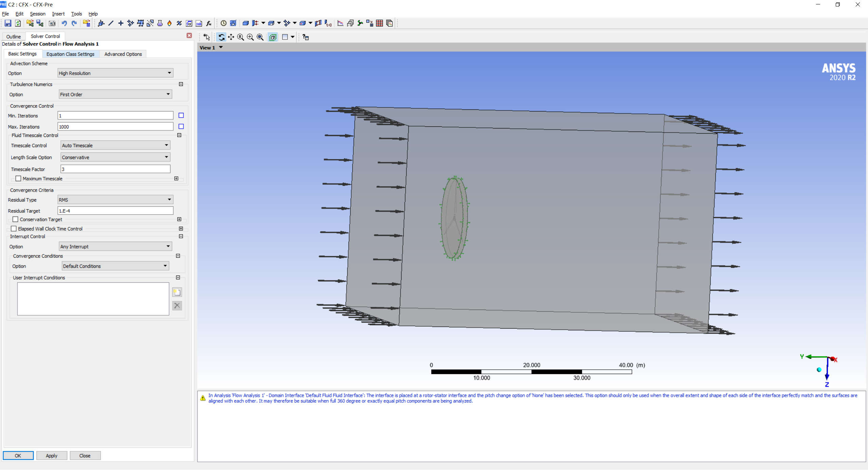Toggle expression box beside Min. Iterations
Viewport: 868px width, 470px height.
(x=181, y=116)
